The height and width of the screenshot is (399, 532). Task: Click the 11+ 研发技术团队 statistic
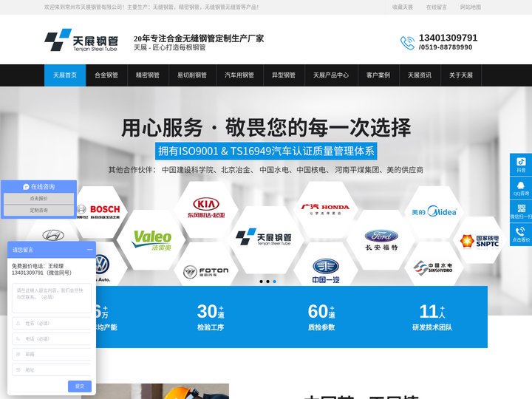(x=432, y=317)
